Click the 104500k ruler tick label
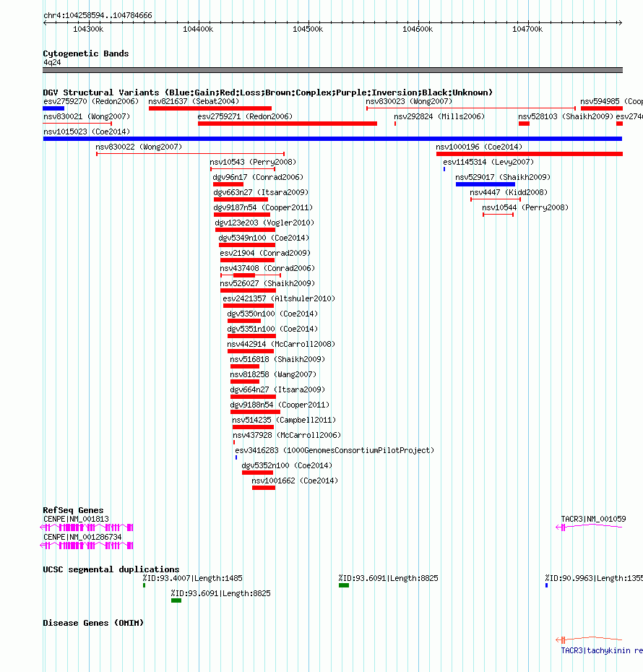 pyautogui.click(x=308, y=29)
